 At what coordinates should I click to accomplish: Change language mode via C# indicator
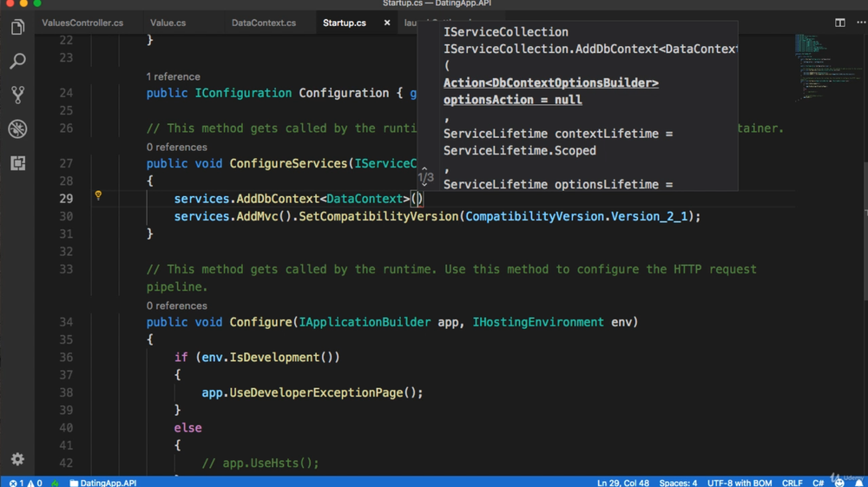click(818, 483)
